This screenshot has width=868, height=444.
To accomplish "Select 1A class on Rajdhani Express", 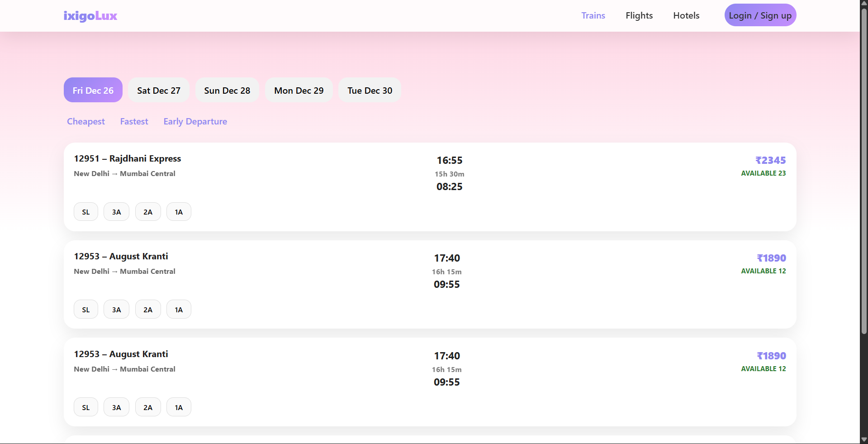I will pyautogui.click(x=179, y=212).
